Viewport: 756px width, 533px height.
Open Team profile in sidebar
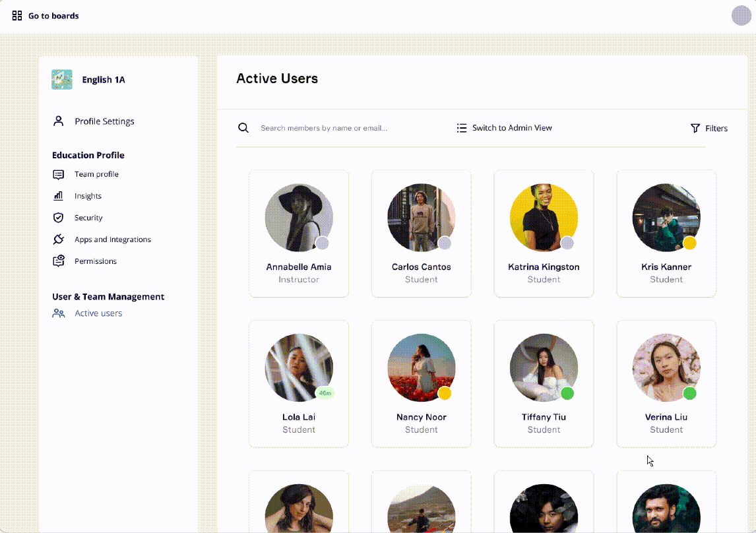point(96,174)
